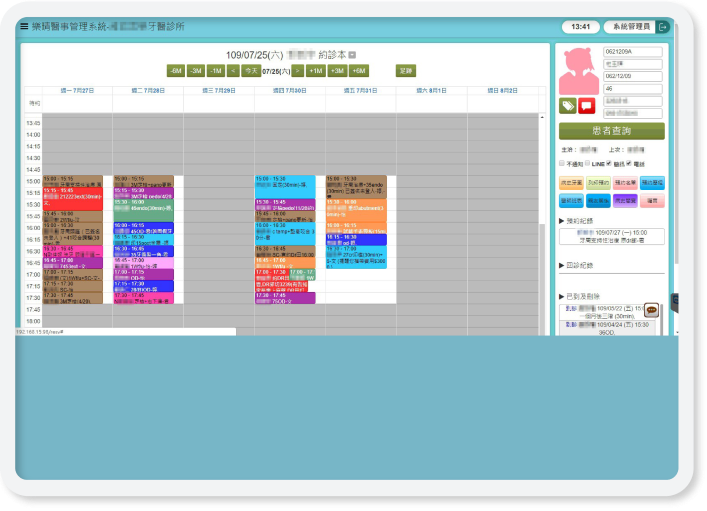The width and height of the screenshot is (707, 511).
Task: Open the hamburger menu icon
Action: point(24,26)
